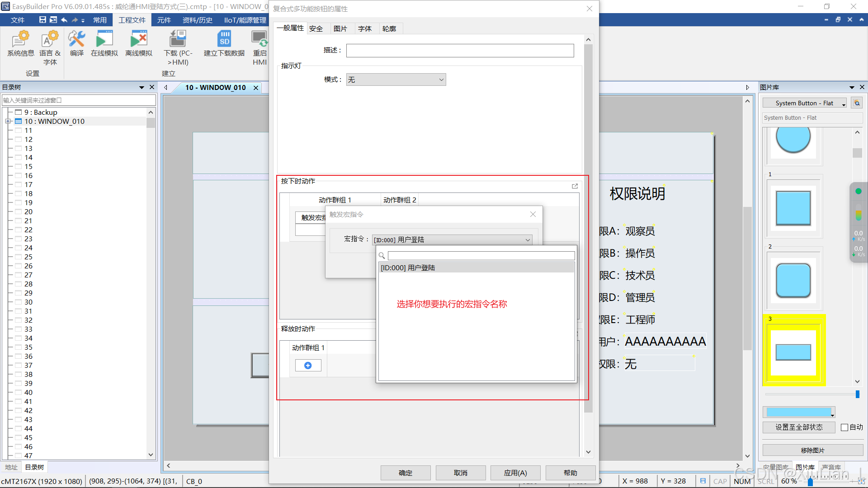
Task: Expand tree node 10 : WINDOW_010
Action: coord(8,122)
